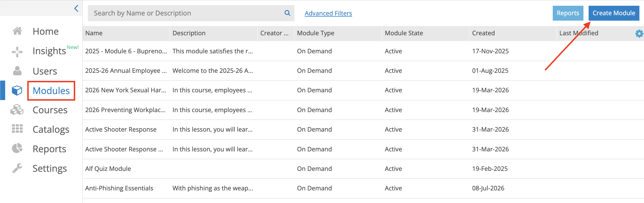Open Courses in the sidebar

tap(50, 110)
